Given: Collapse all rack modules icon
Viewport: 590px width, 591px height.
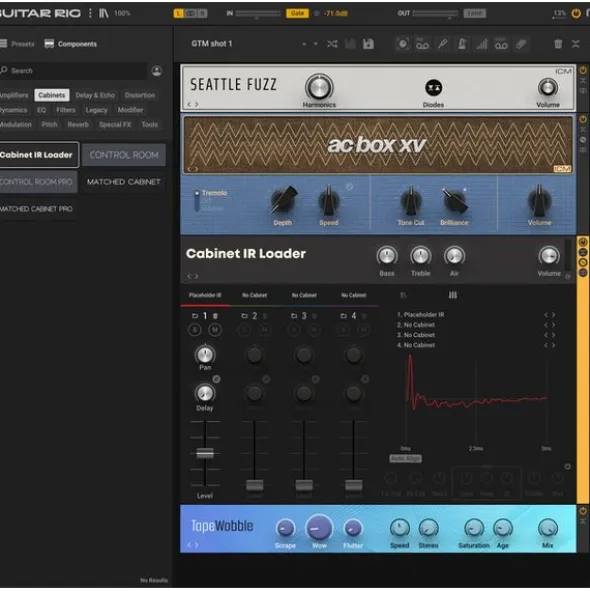Looking at the screenshot, I should [575, 44].
